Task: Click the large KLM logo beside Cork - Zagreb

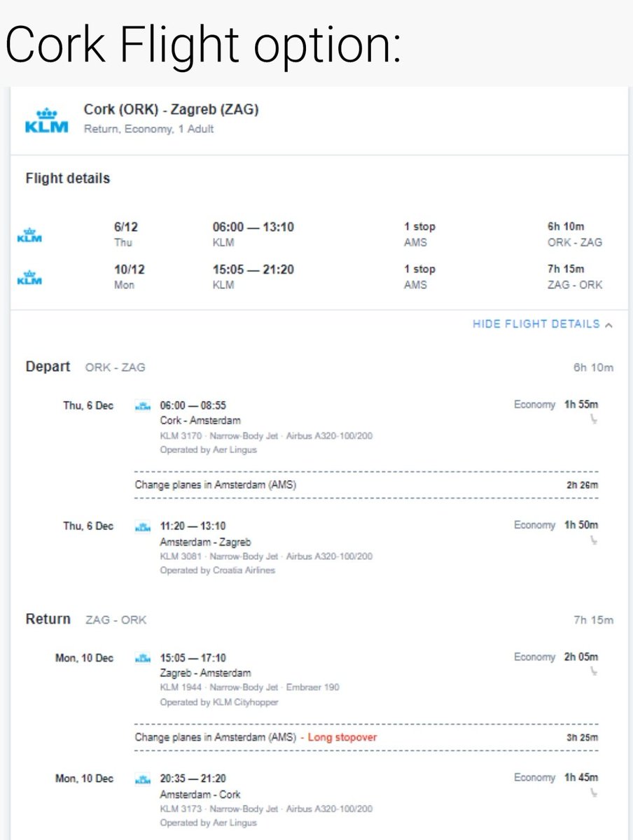Action: click(46, 120)
